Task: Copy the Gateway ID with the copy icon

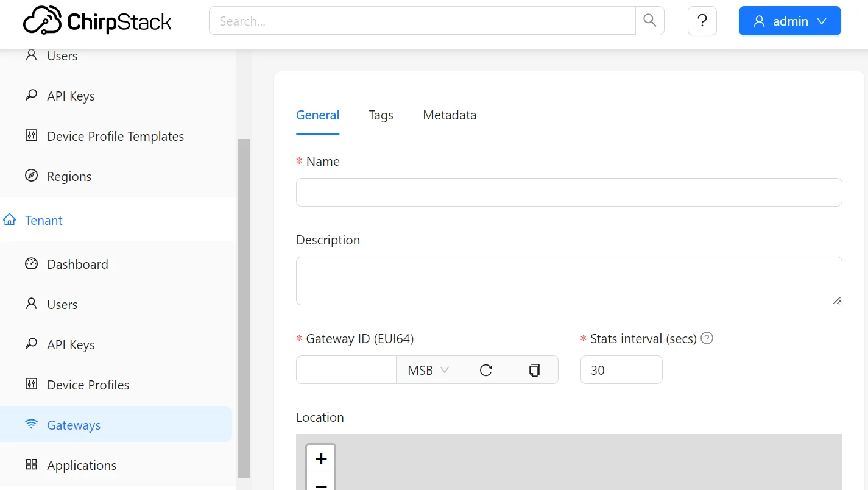Action: [x=534, y=370]
